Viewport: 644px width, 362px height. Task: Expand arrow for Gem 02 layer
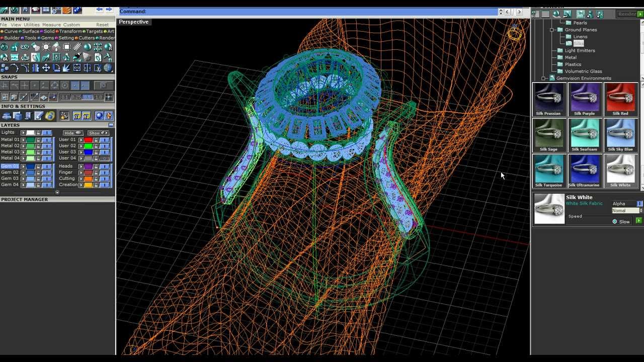point(23,172)
